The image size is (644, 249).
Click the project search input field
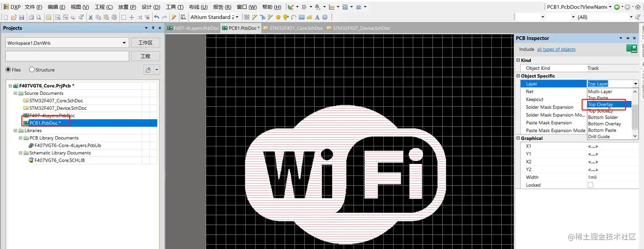click(67, 56)
